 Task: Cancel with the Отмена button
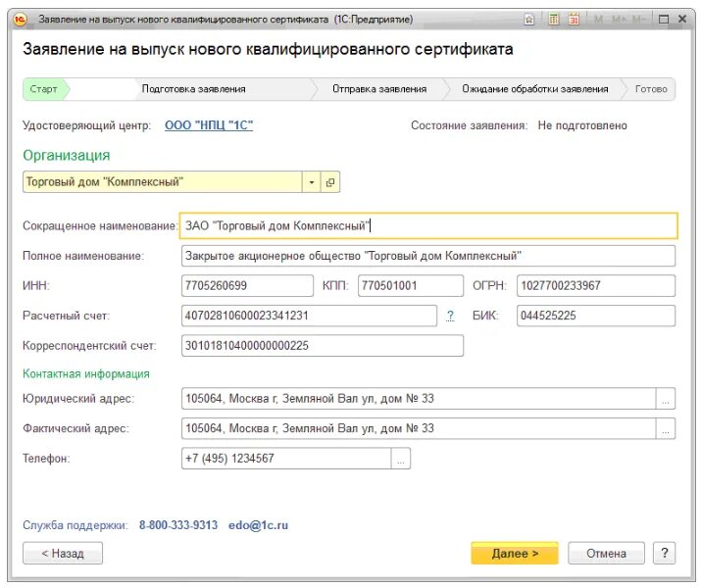606,554
